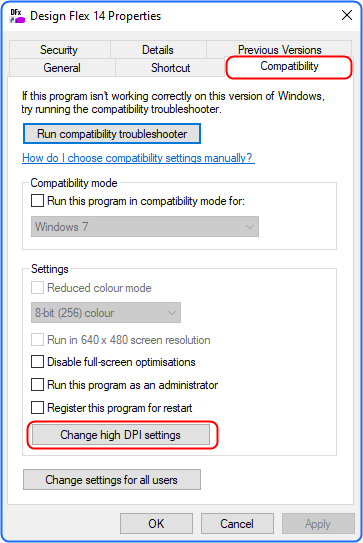Open Change high DPI settings
Viewport: 363px width, 543px height.
(121, 435)
